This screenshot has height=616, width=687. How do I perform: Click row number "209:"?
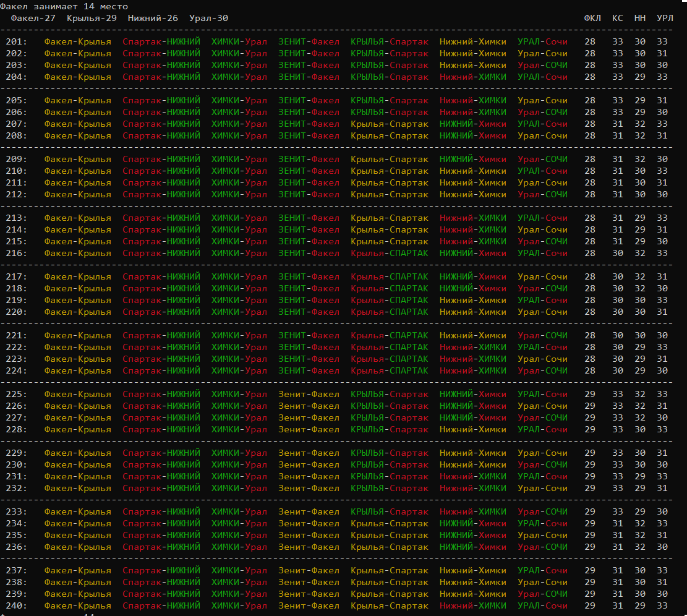coord(17,159)
